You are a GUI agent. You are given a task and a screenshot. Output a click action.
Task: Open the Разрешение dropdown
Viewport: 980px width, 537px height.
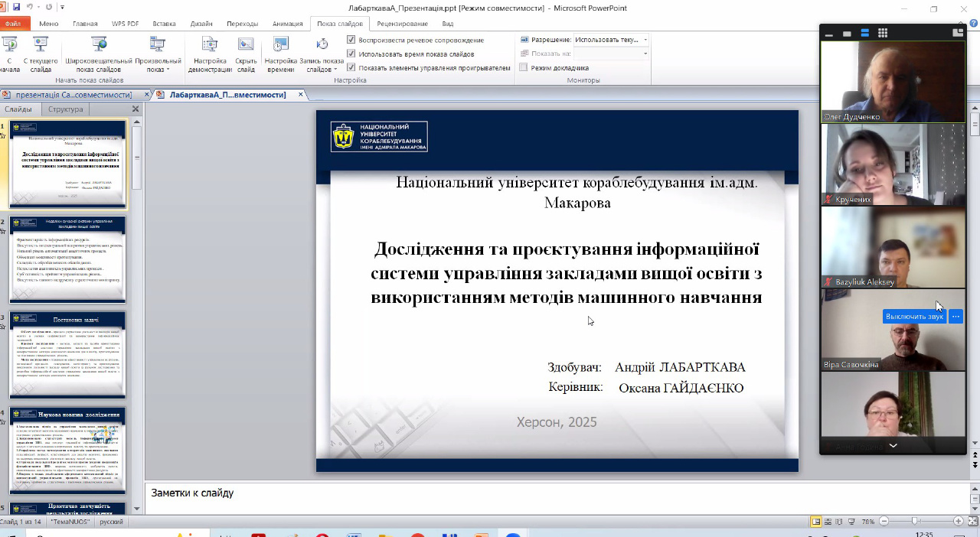[611, 40]
